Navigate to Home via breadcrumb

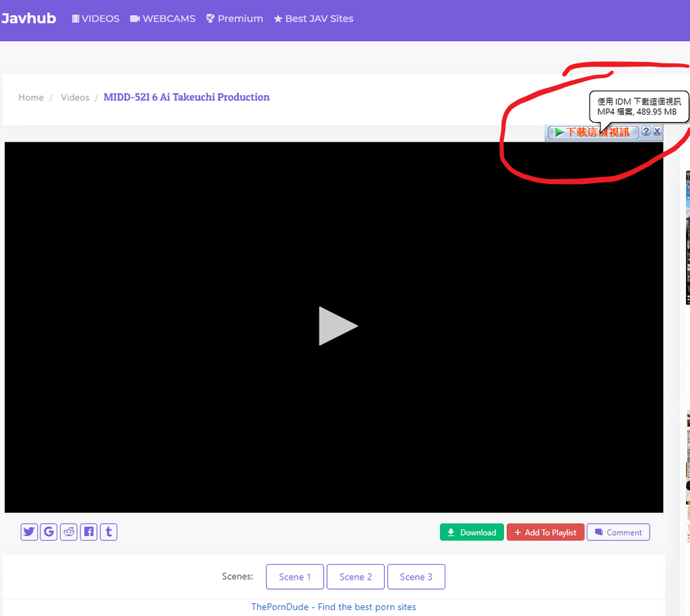31,97
